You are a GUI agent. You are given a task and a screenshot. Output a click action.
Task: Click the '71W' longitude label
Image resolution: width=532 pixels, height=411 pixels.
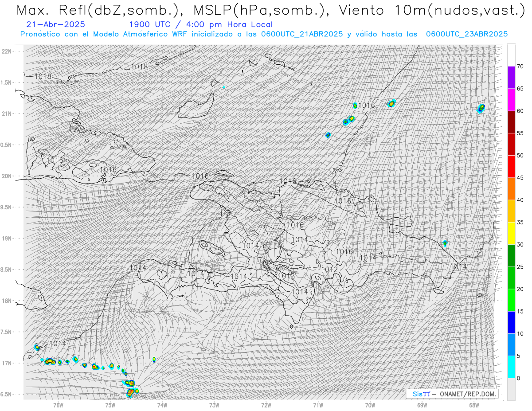(x=318, y=405)
